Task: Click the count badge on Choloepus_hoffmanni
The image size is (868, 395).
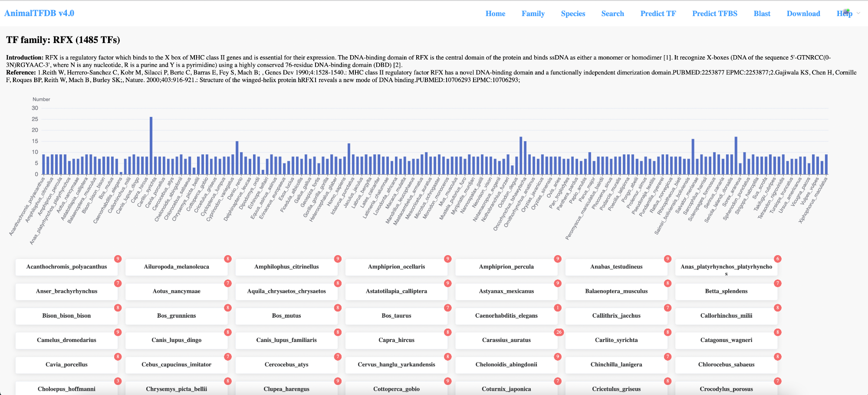Action: 118,381
